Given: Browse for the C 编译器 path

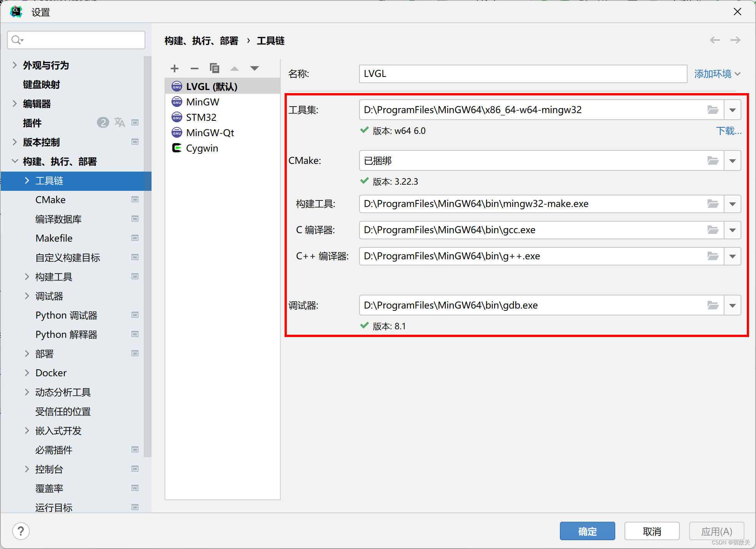Looking at the screenshot, I should [x=713, y=230].
